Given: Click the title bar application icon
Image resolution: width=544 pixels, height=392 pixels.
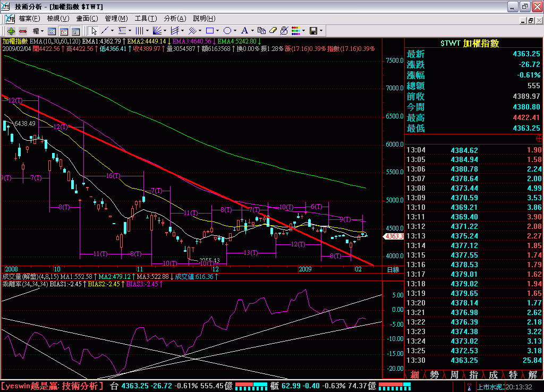Looking at the screenshot, I should click(x=5, y=6).
